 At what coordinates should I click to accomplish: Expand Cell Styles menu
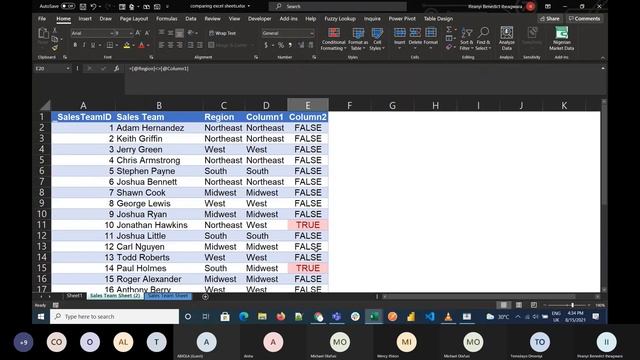(x=377, y=39)
